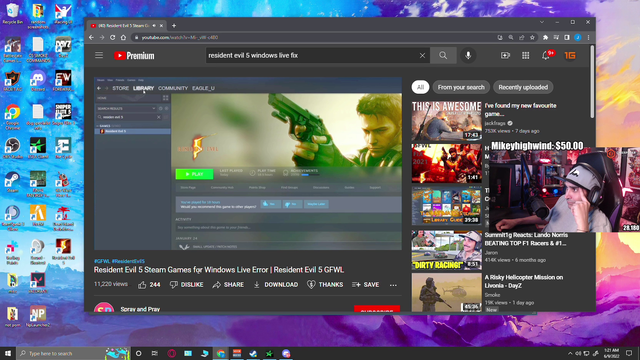Open Recycle Bin on desktop

coord(12,14)
